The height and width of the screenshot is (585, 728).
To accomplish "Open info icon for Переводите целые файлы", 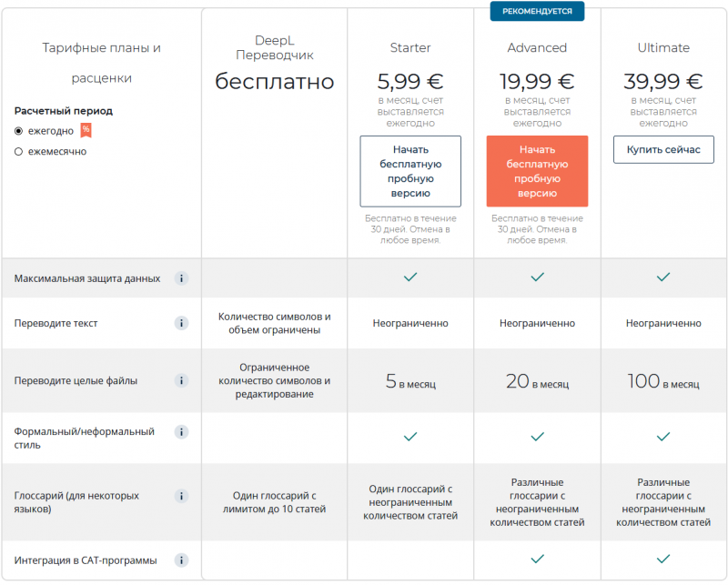I will [181, 381].
